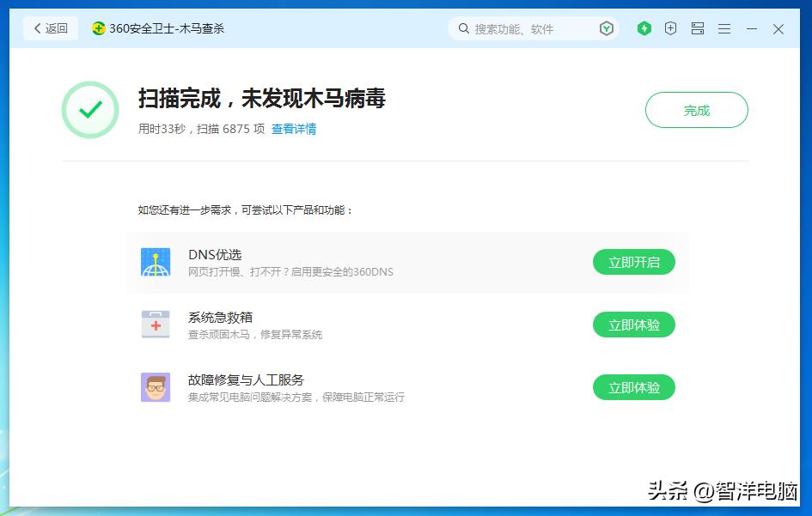Click the magnifier icon in the search bar
Screen dimensions: 812x516
tap(465, 28)
